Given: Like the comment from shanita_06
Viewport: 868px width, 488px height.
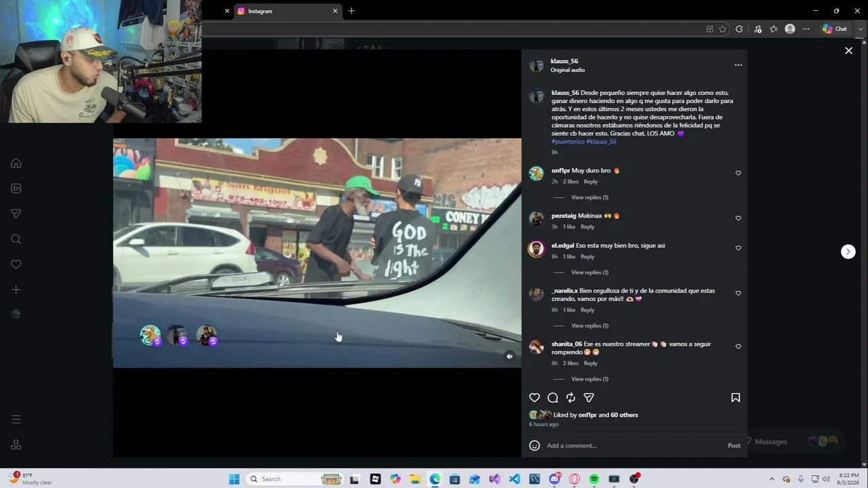Looking at the screenshot, I should [738, 346].
